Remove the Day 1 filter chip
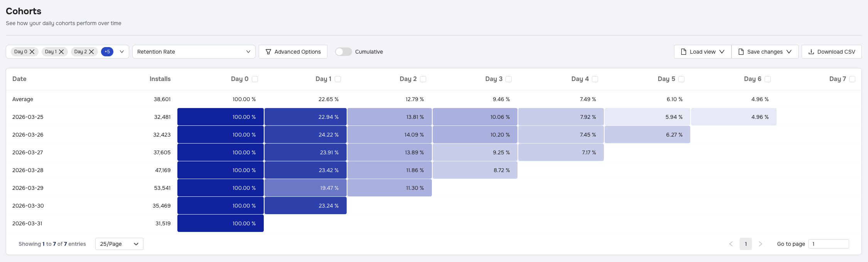The width and height of the screenshot is (868, 262). point(61,52)
